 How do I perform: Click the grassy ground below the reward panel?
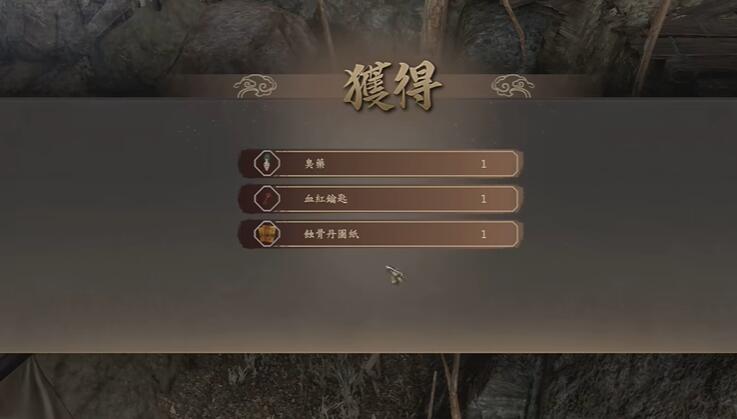point(282,386)
